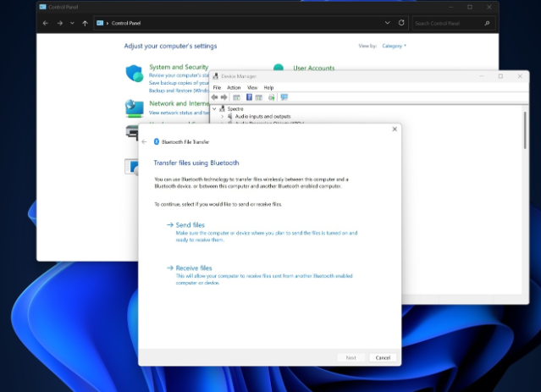Click System and Security shield icon

pos(135,73)
